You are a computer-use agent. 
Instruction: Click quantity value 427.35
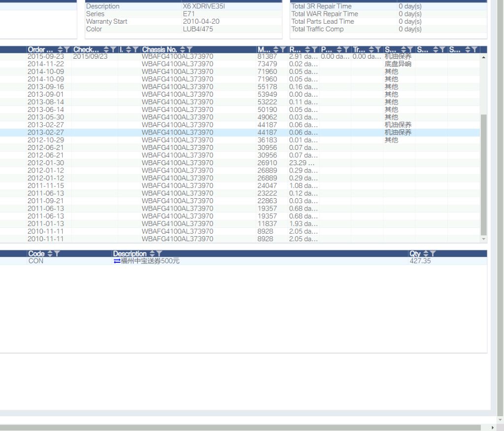pos(420,261)
